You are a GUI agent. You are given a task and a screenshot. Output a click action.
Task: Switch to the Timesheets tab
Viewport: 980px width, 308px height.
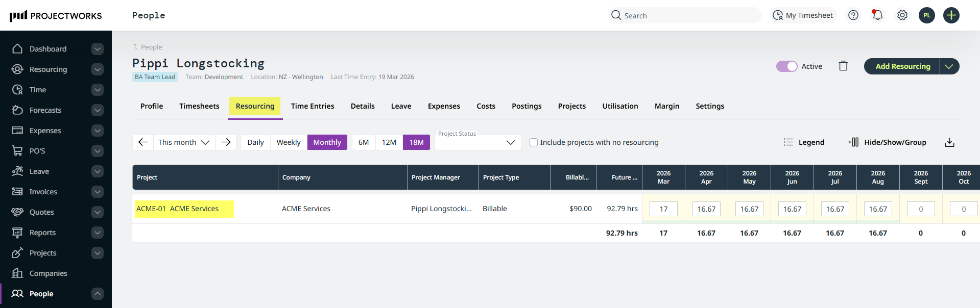point(199,106)
